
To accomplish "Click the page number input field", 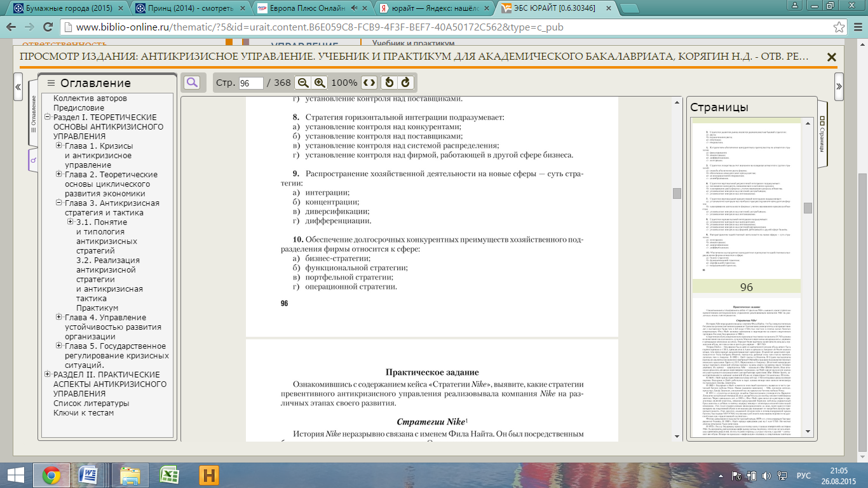I will click(251, 83).
